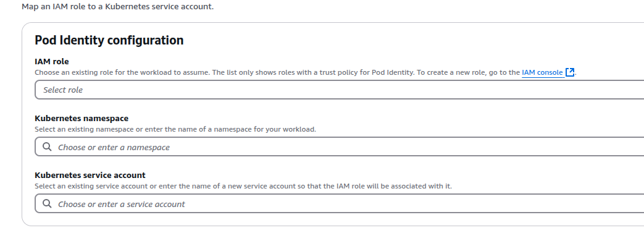
Task: Focus the Choose or enter a namespace field
Action: (339, 146)
